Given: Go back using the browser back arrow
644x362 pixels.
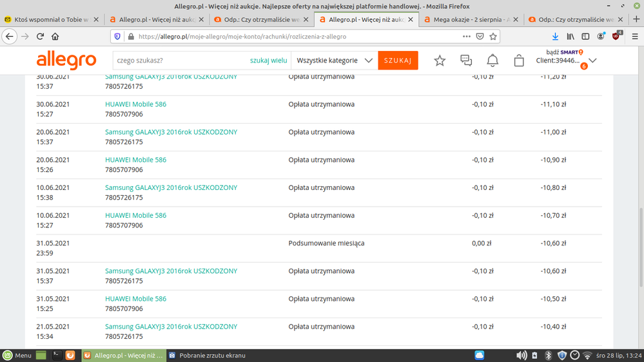Looking at the screenshot, I should [x=10, y=37].
